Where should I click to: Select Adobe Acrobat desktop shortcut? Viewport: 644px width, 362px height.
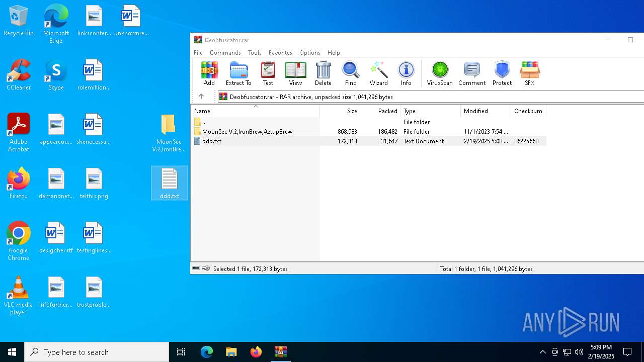[19, 133]
